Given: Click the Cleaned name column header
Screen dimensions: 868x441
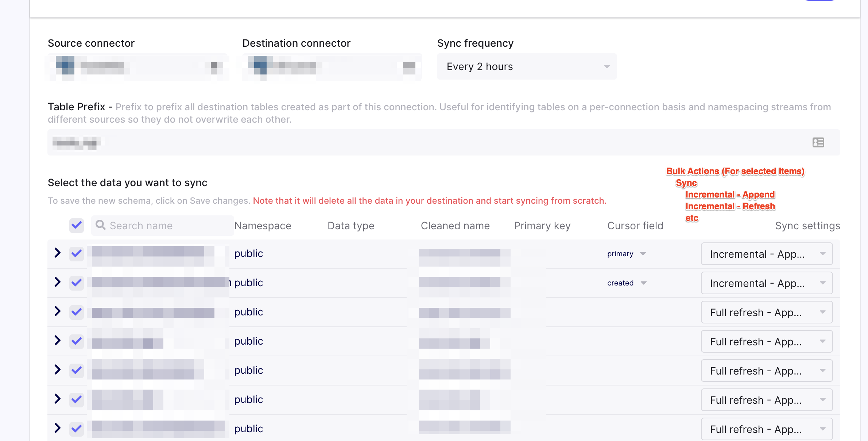Looking at the screenshot, I should coord(455,225).
